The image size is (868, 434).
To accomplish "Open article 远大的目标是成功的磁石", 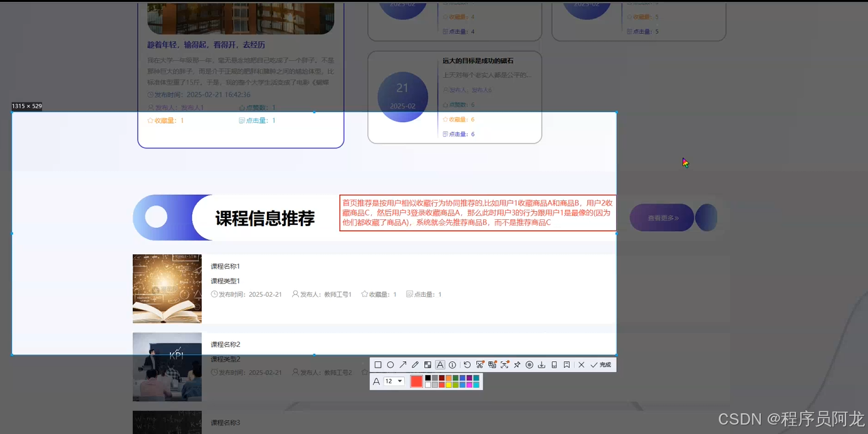I will coord(478,61).
